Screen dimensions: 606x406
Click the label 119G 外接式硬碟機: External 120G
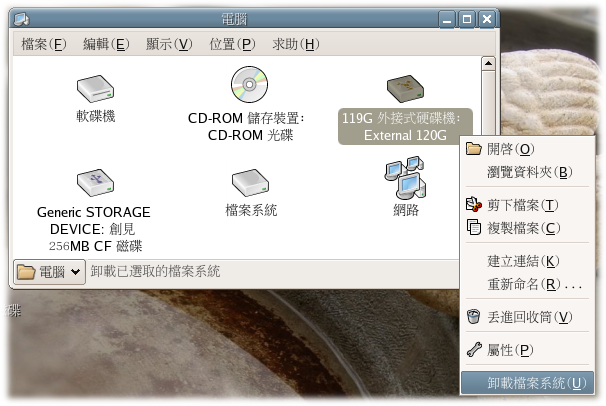pos(405,126)
